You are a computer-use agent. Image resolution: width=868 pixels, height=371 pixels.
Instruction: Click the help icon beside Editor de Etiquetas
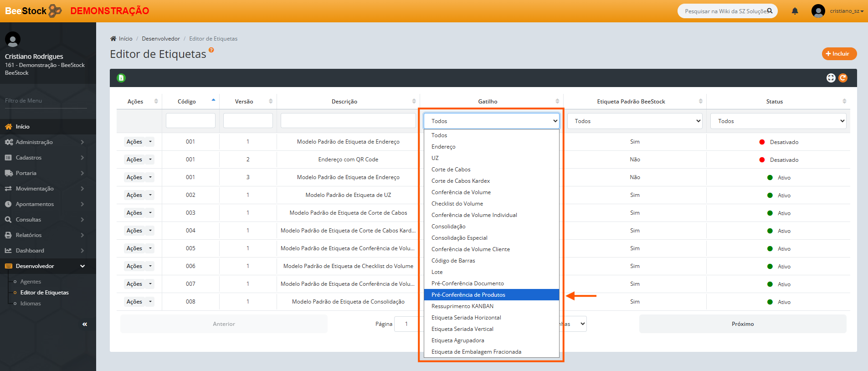coord(211,50)
